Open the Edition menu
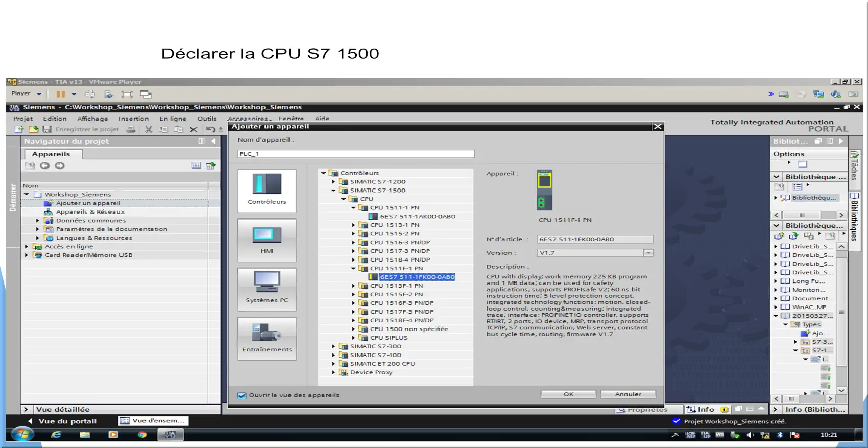The height and width of the screenshot is (448, 868). pos(55,119)
